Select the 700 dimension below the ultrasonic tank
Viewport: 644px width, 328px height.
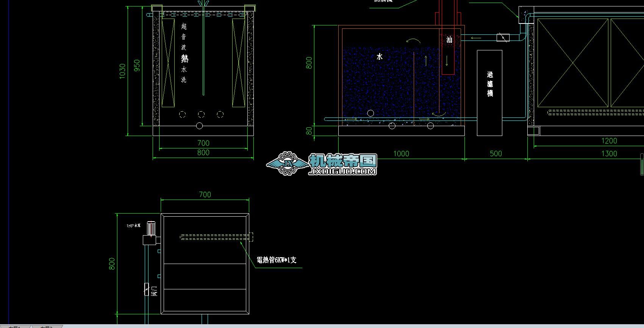[x=203, y=143]
